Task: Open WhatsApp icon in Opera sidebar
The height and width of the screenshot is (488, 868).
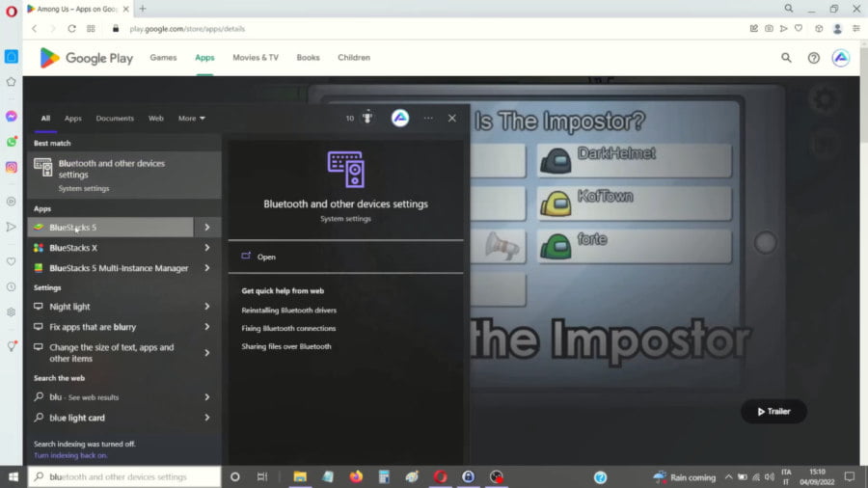Action: click(x=11, y=142)
